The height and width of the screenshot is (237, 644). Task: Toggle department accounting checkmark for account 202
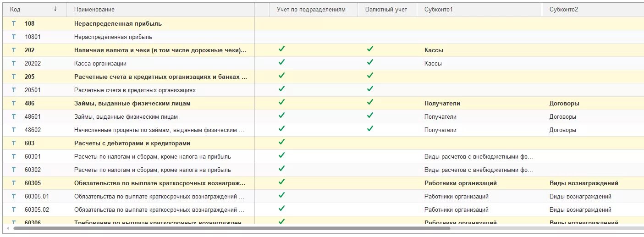pyautogui.click(x=281, y=49)
